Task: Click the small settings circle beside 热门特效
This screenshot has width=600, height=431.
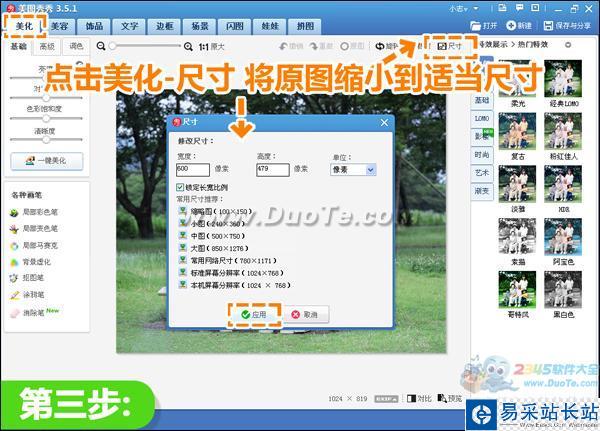Action: coord(568,45)
